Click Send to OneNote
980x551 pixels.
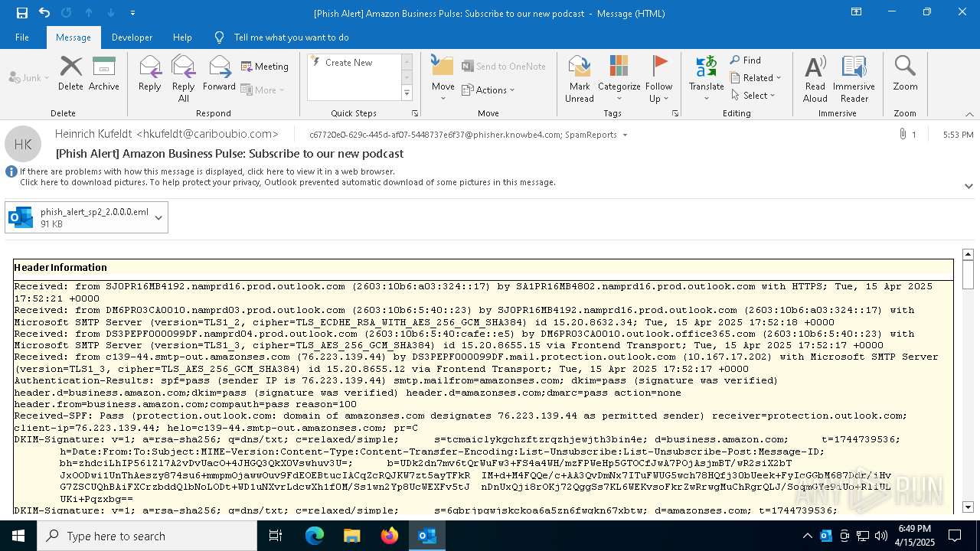point(504,67)
